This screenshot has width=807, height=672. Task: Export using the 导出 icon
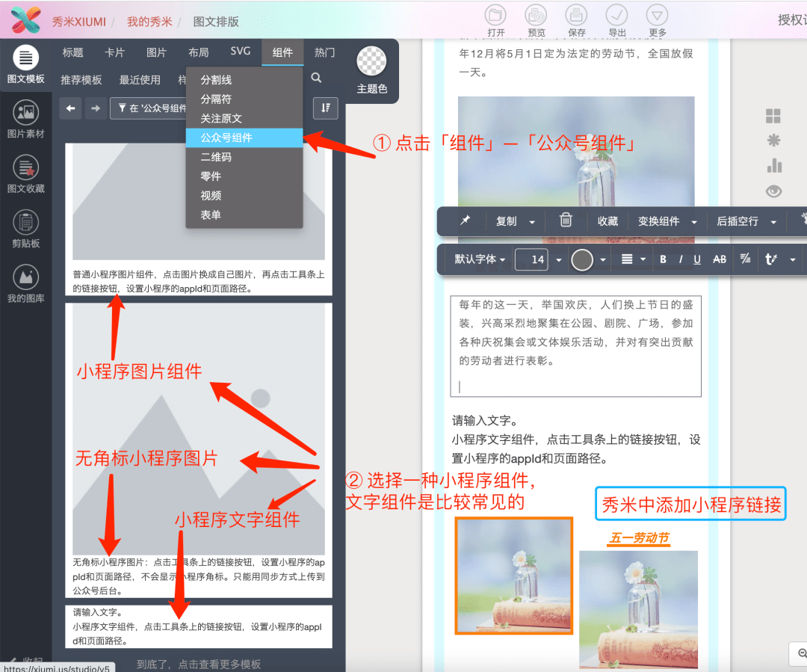point(616,15)
